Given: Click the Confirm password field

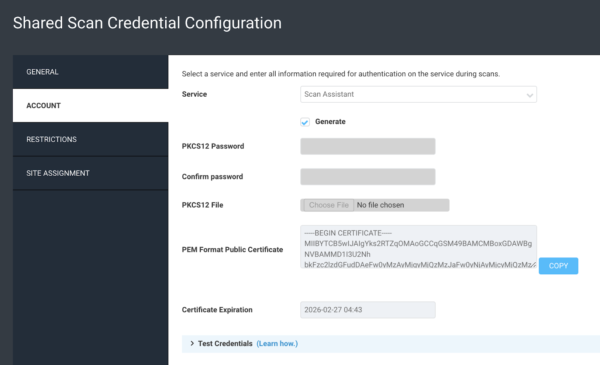Looking at the screenshot, I should [x=368, y=177].
